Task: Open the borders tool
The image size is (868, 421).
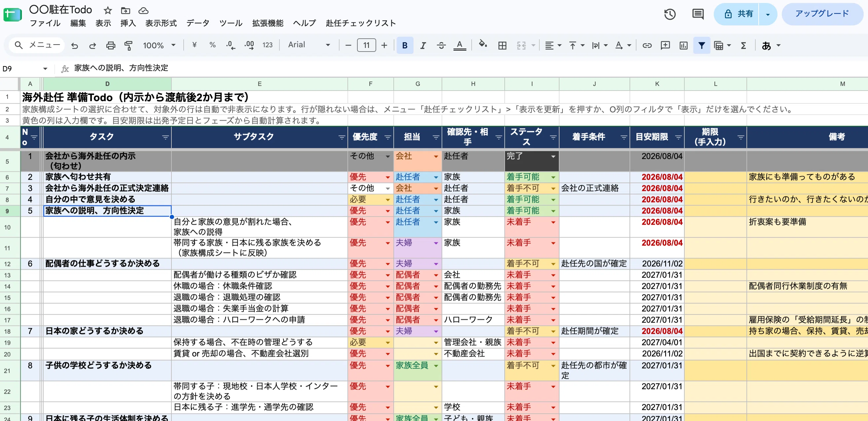Action: click(502, 45)
